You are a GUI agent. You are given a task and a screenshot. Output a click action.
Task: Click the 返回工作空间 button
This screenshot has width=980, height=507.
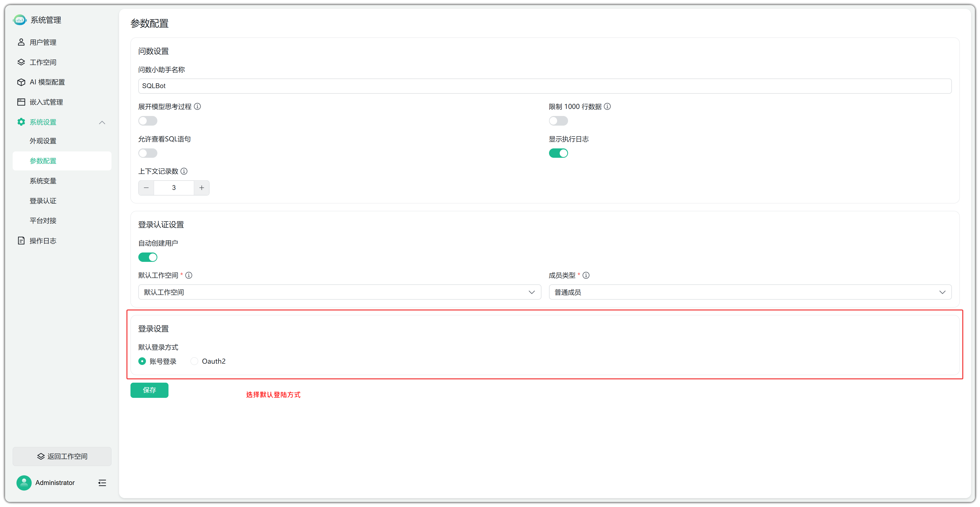(x=62, y=456)
